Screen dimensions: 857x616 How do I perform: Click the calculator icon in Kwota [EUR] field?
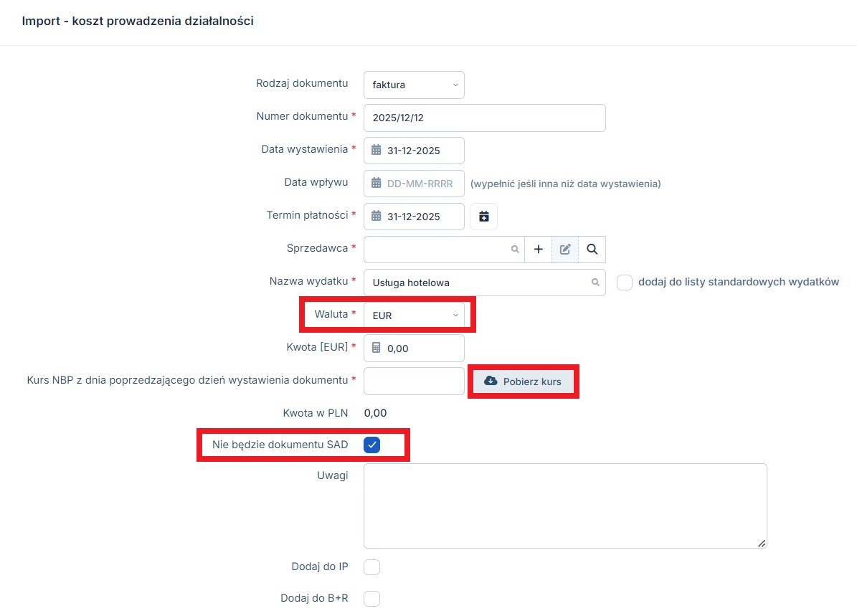pyautogui.click(x=377, y=349)
